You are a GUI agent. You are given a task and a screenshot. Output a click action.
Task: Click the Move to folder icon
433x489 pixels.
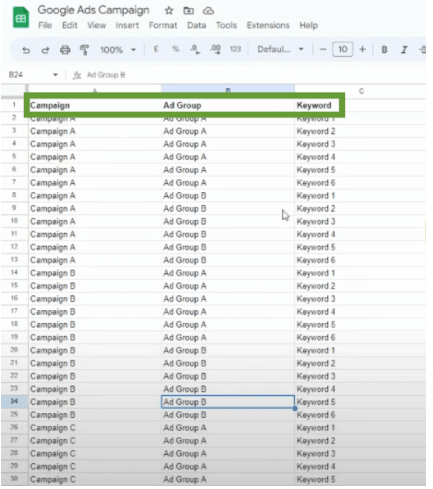pyautogui.click(x=188, y=11)
